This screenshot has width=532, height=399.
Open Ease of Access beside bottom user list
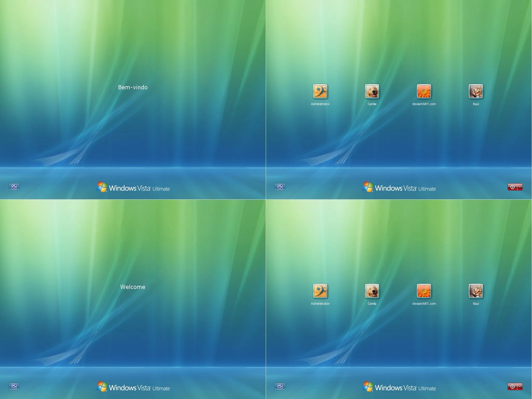[280, 386]
